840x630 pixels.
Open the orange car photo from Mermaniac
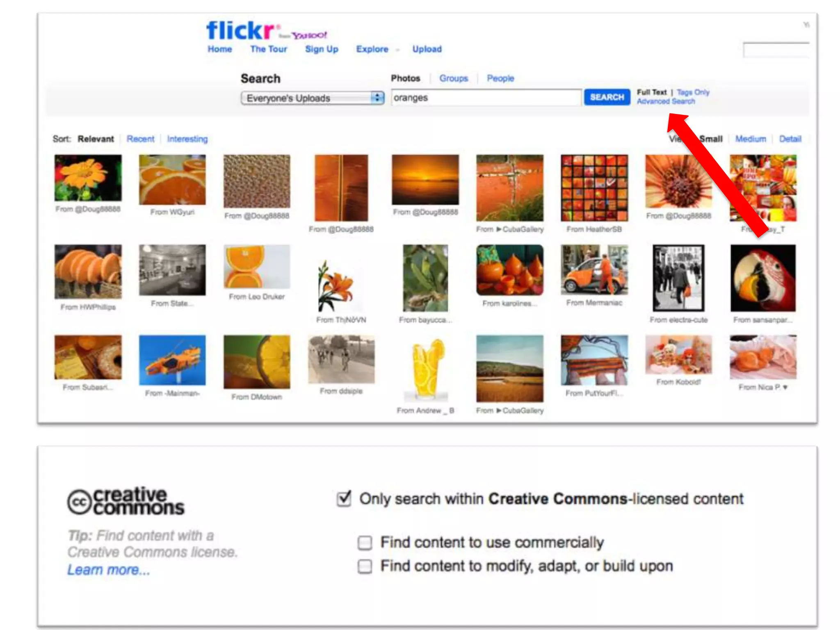point(594,269)
